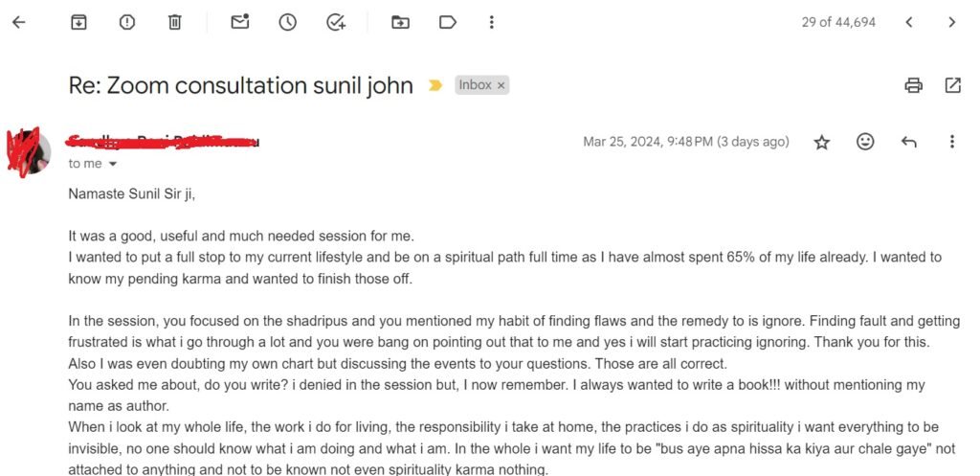The width and height of the screenshot is (980, 476).
Task: Mark the email as unread
Action: coord(240,22)
